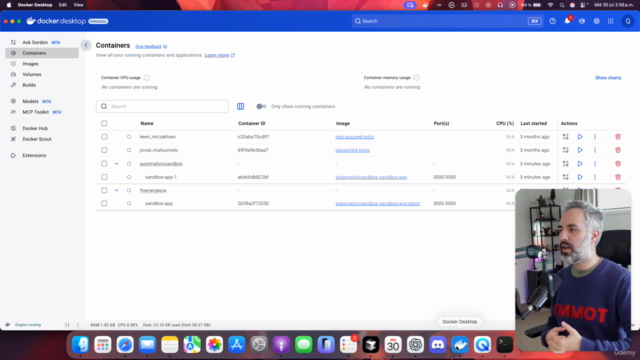The width and height of the screenshot is (640, 360).
Task: Open Extensions in sidebar
Action: click(x=42, y=155)
